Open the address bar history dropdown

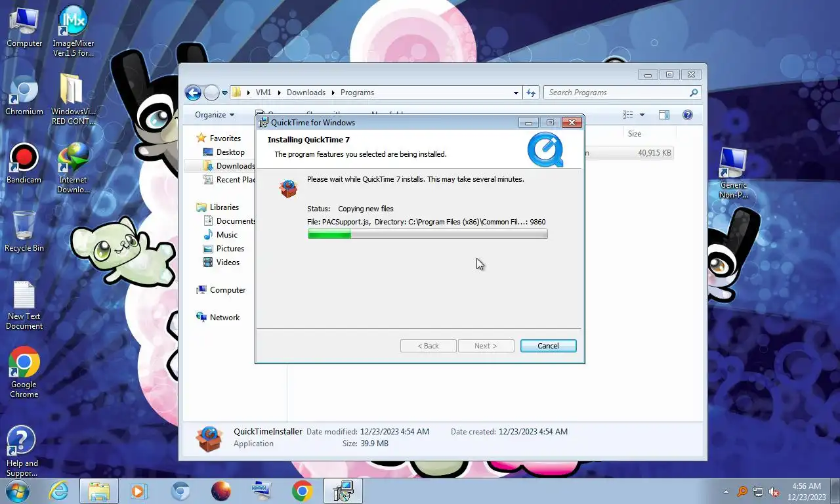tap(516, 93)
